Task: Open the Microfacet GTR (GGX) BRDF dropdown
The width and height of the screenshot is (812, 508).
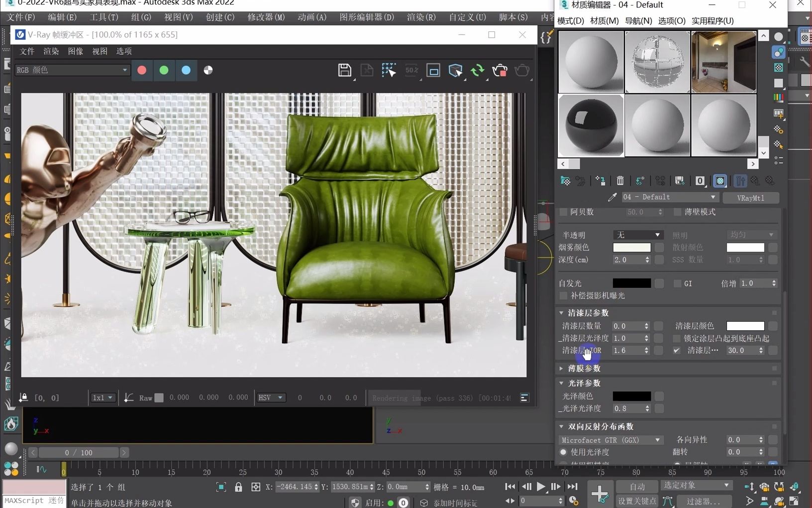Action: pyautogui.click(x=611, y=440)
